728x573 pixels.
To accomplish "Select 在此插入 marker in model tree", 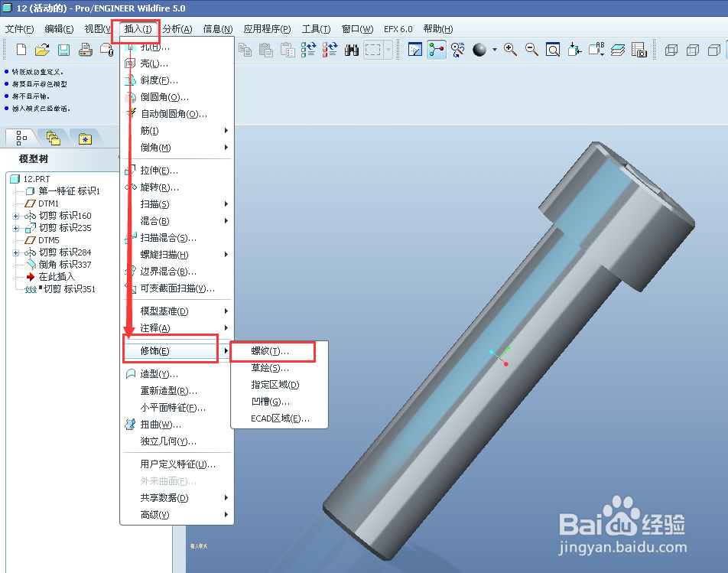I will (x=57, y=277).
